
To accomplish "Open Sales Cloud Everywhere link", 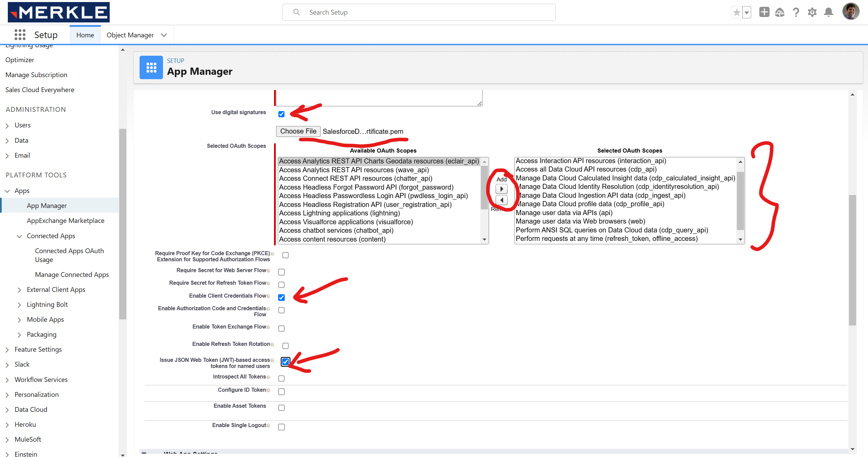I will [x=40, y=90].
